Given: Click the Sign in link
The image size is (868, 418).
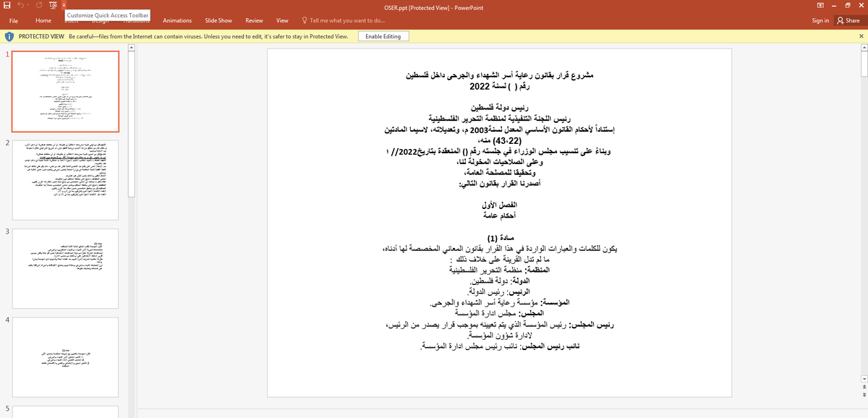Looking at the screenshot, I should click(x=820, y=21).
